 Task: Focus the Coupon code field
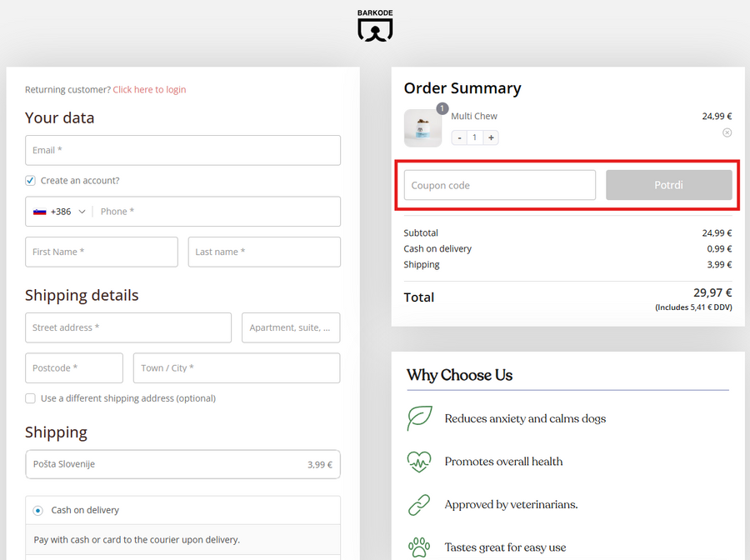499,185
